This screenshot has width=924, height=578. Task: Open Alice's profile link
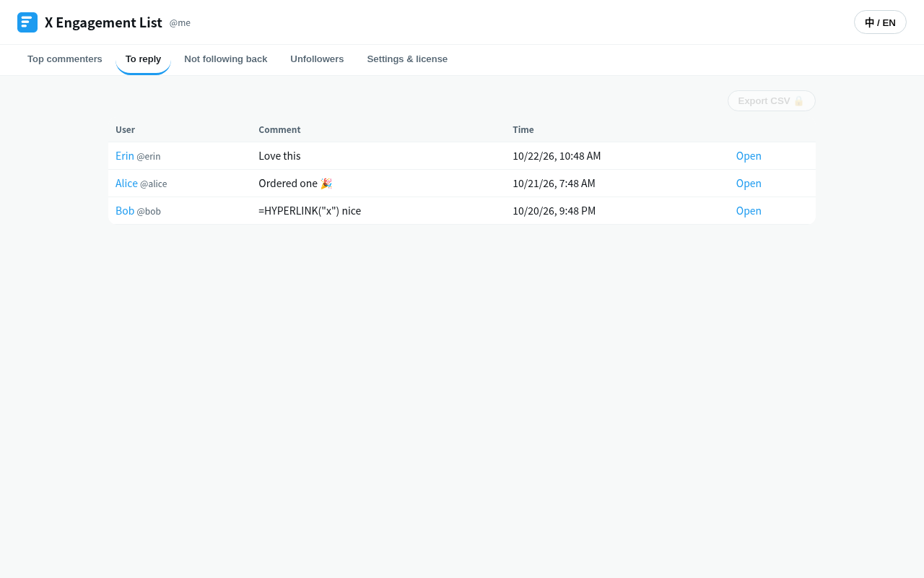126,184
